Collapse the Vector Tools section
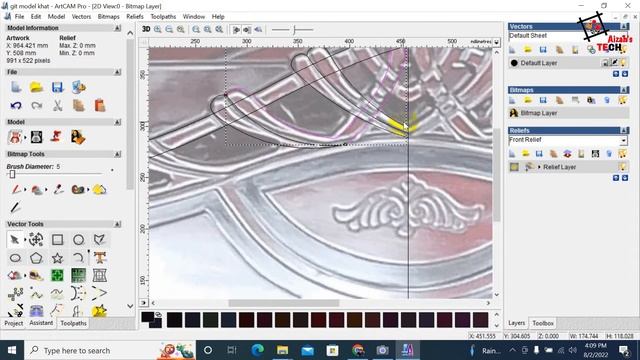640x360 pixels. (x=117, y=224)
